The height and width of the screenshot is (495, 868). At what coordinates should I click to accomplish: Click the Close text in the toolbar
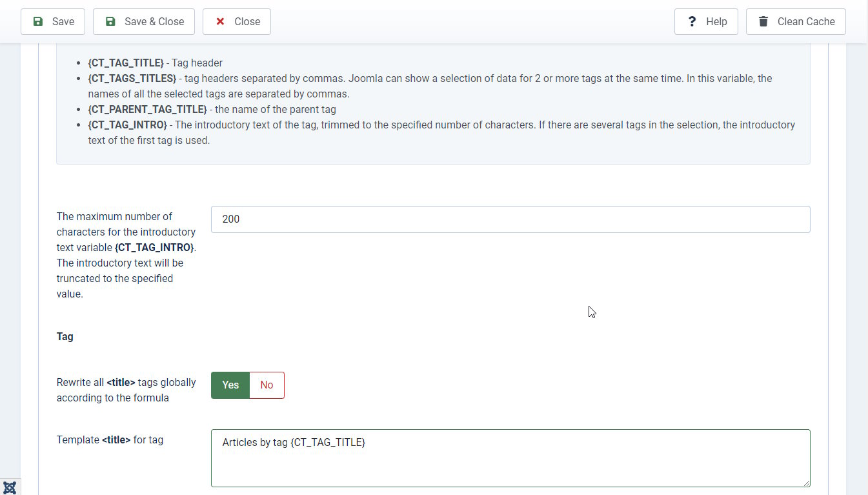coord(247,21)
